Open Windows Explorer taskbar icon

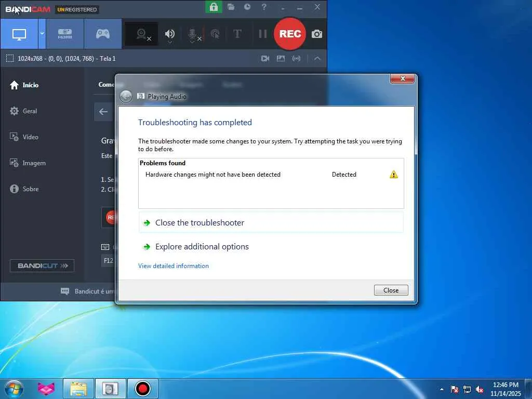[78, 389]
